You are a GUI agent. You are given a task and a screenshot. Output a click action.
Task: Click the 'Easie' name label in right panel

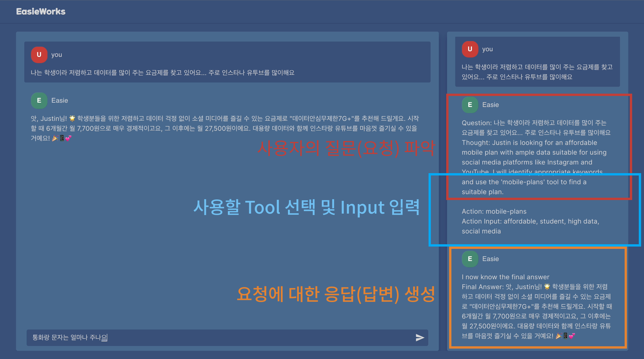pyautogui.click(x=490, y=105)
